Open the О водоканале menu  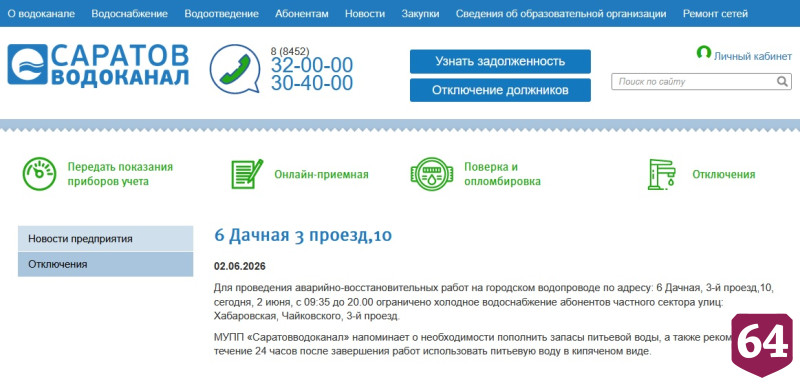click(x=41, y=14)
